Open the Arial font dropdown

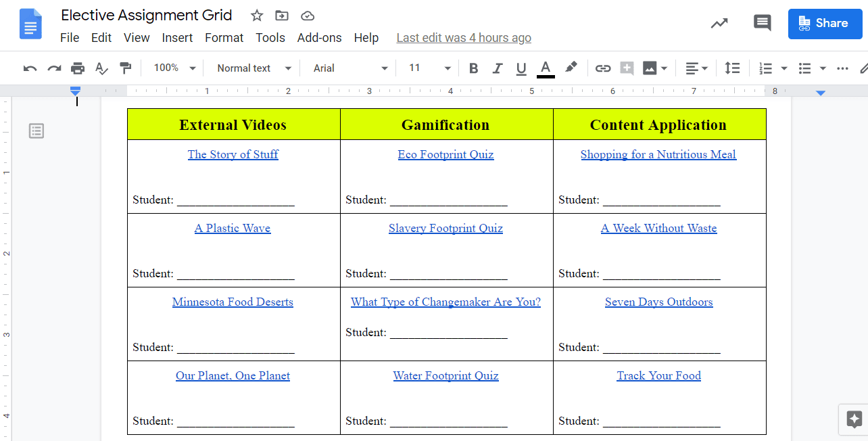pyautogui.click(x=350, y=68)
